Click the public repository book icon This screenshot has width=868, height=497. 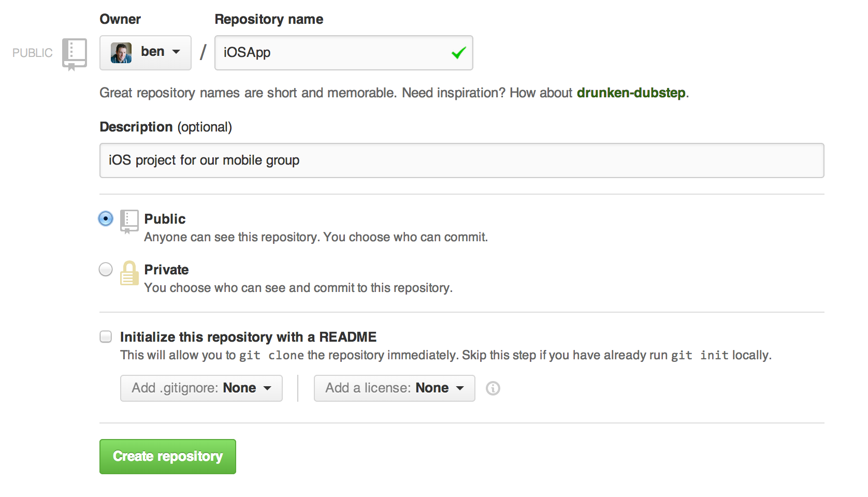tap(129, 221)
